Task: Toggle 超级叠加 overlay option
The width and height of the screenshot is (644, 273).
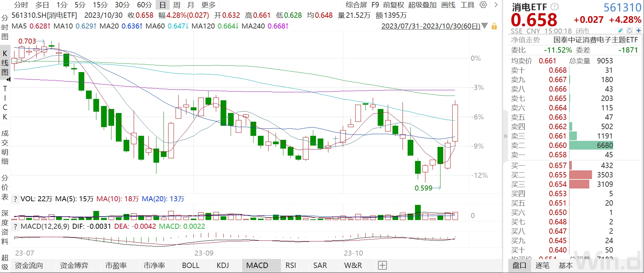Action: [422, 5]
